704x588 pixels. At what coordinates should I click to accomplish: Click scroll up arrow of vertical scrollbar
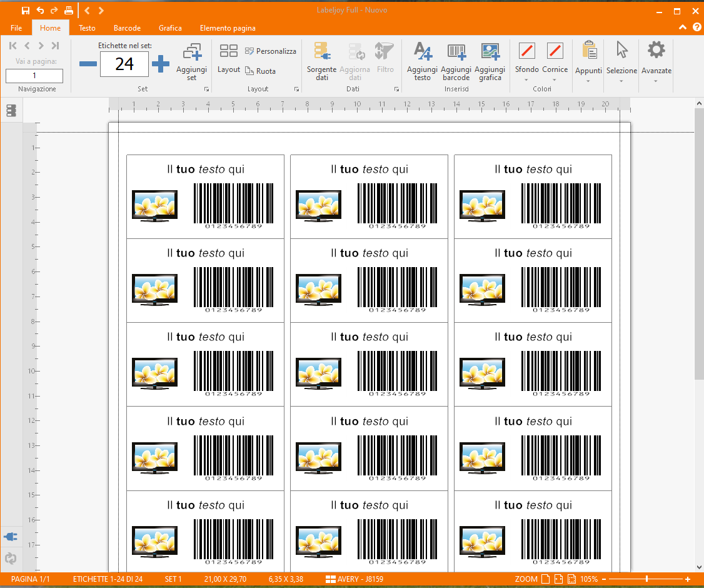click(x=698, y=103)
